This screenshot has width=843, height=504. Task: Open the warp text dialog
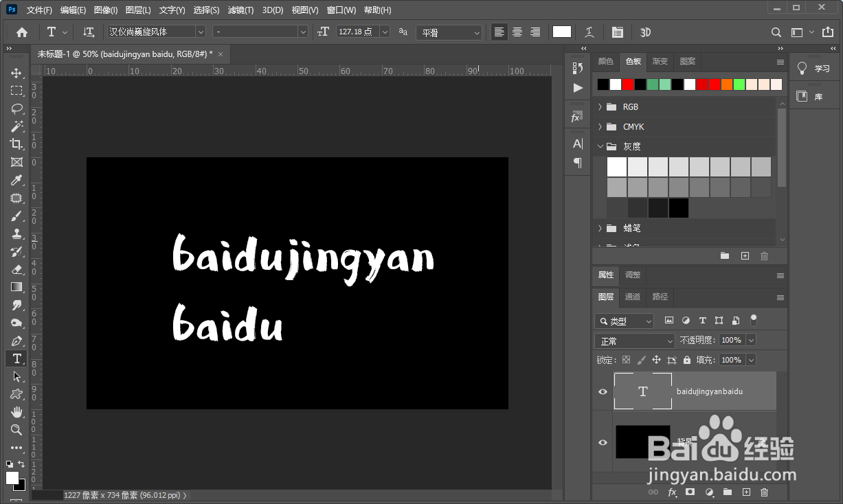[x=589, y=32]
